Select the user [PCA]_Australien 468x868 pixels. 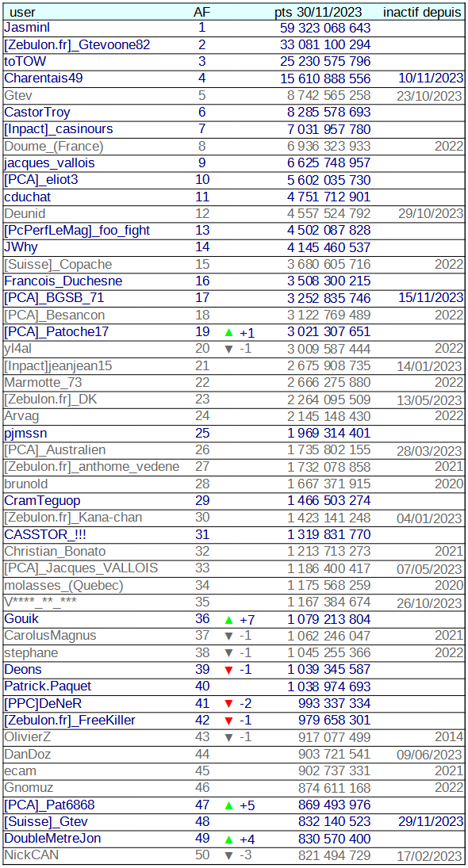[55, 449]
